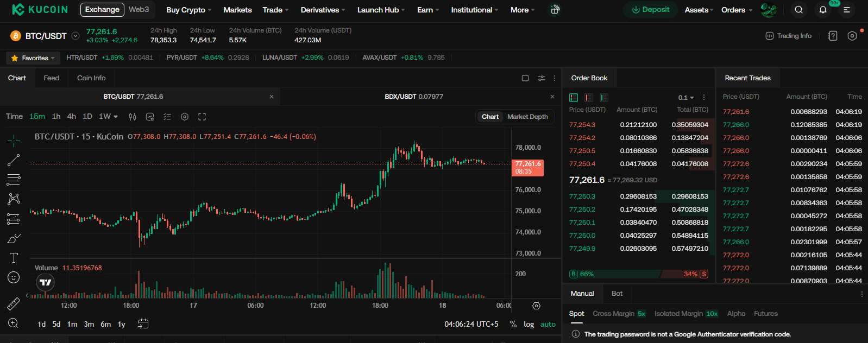Open the forecasting and measurement tool
This screenshot has height=343, width=868.
point(14,219)
